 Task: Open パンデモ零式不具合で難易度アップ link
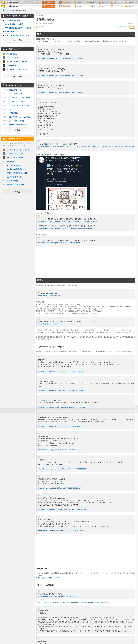tap(17, 36)
